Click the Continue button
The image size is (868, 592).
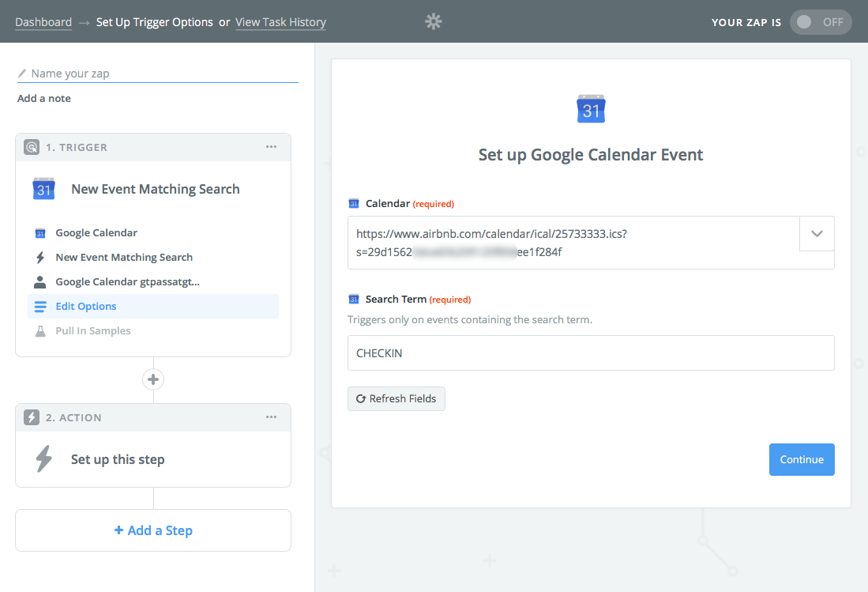[x=802, y=460]
